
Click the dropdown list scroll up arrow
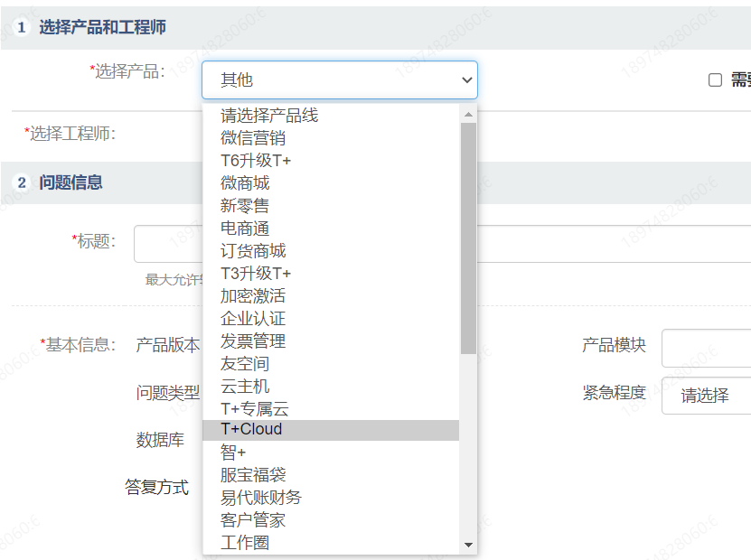pos(468,115)
